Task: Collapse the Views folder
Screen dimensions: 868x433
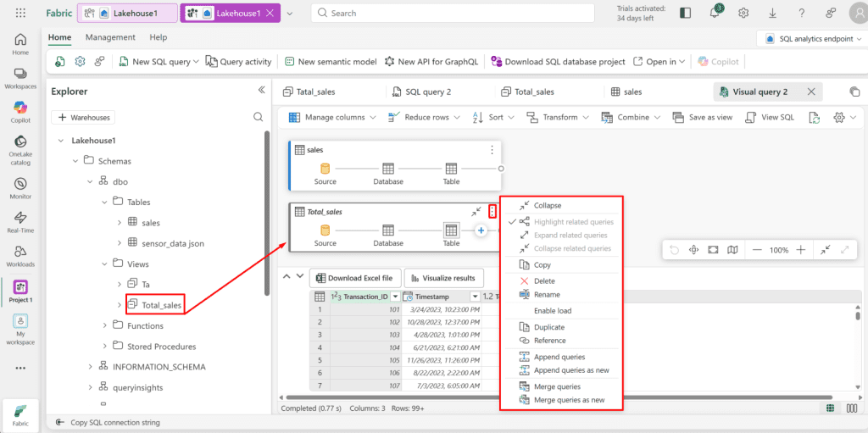Action: click(105, 264)
